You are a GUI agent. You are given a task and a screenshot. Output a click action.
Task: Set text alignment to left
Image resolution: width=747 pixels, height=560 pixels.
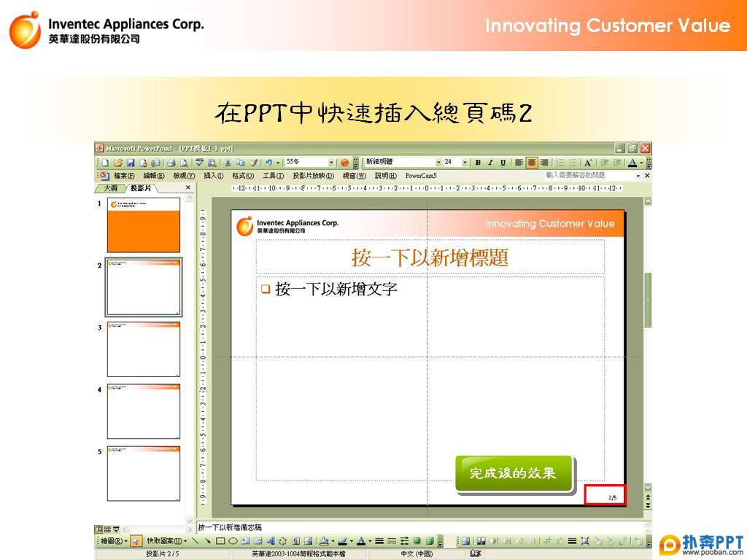tap(519, 163)
